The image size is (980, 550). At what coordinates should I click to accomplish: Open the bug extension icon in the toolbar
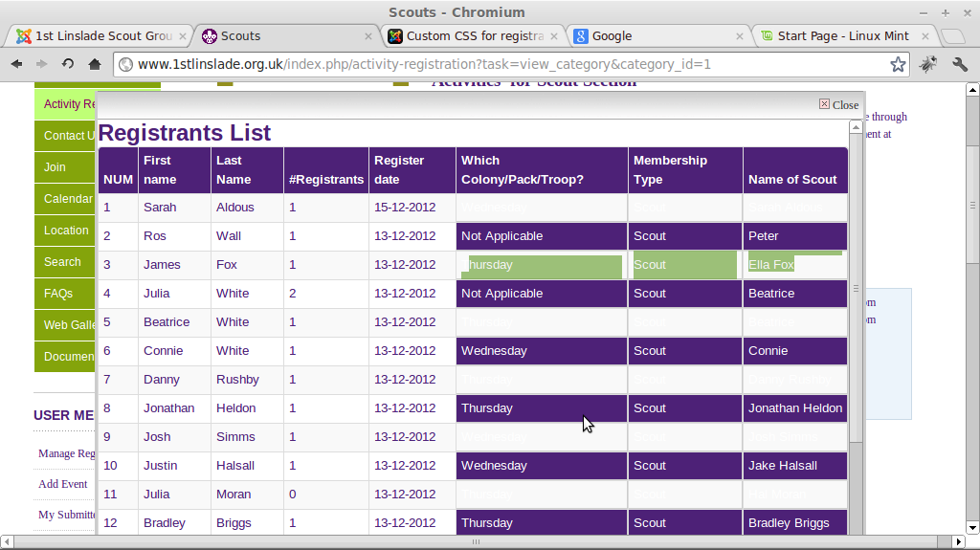[x=928, y=64]
